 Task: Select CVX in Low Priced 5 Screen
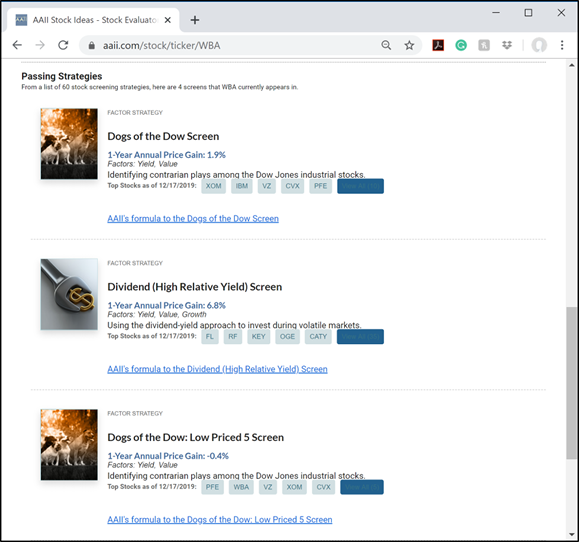[323, 487]
